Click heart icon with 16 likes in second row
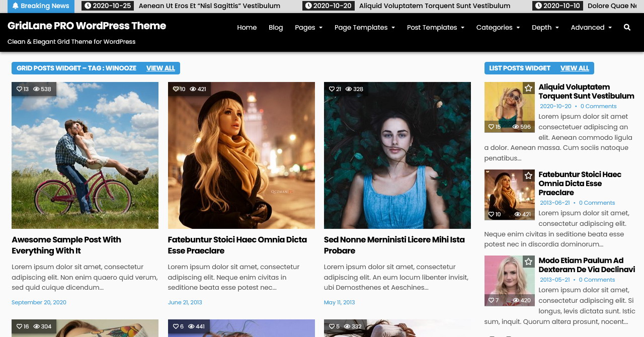 (20, 326)
